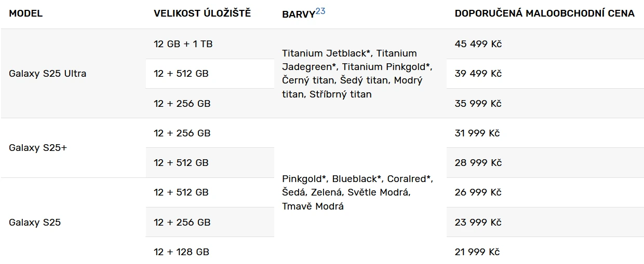
Task: Click the footnote 23 superscript link
Action: point(320,11)
